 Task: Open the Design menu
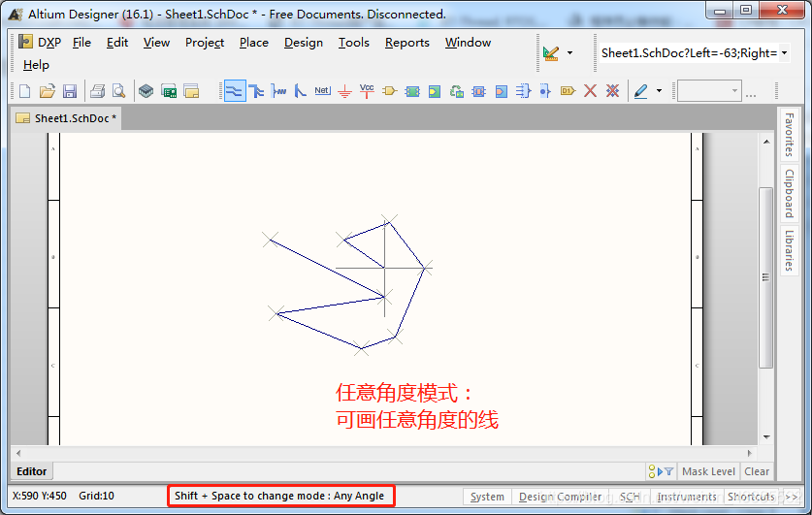coord(304,43)
